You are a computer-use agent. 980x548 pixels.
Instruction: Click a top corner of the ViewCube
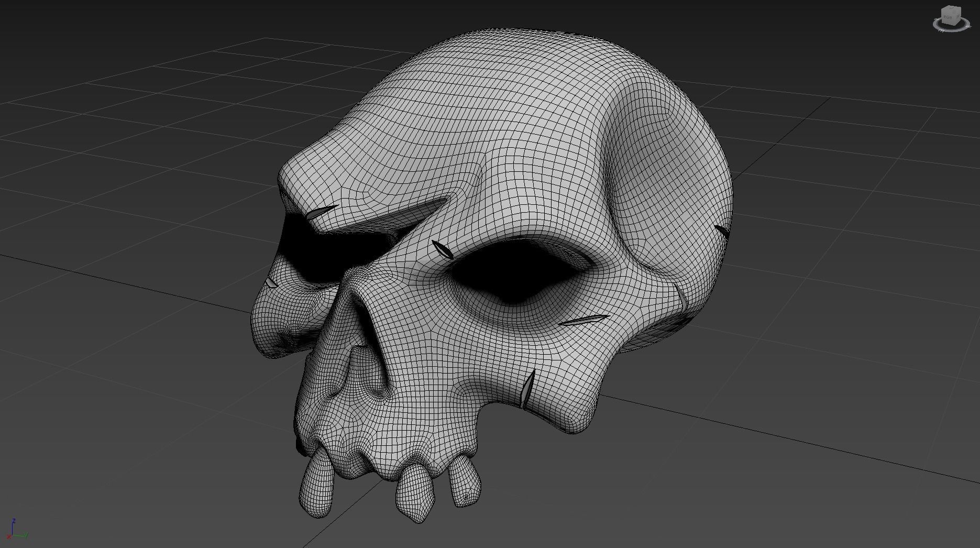(x=960, y=7)
